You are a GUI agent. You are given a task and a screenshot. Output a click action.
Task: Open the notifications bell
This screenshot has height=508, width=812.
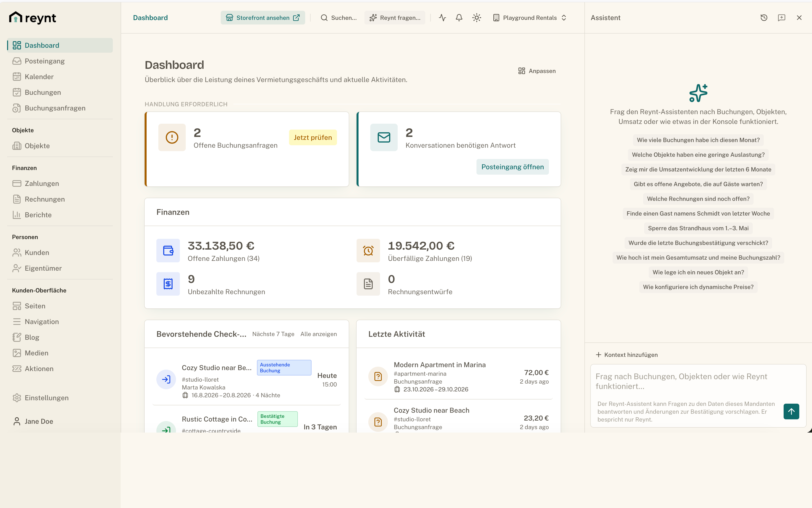click(x=459, y=18)
